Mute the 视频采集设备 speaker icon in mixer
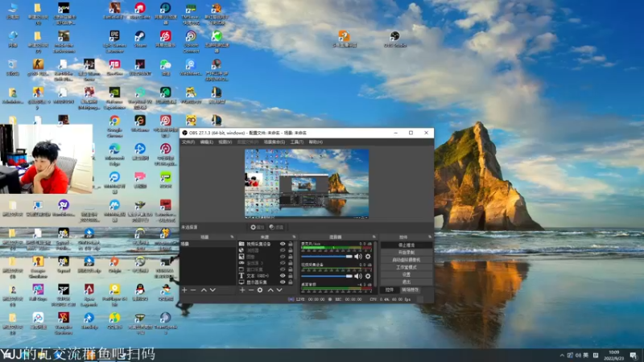Image resolution: width=644 pixels, height=362 pixels. tap(358, 276)
